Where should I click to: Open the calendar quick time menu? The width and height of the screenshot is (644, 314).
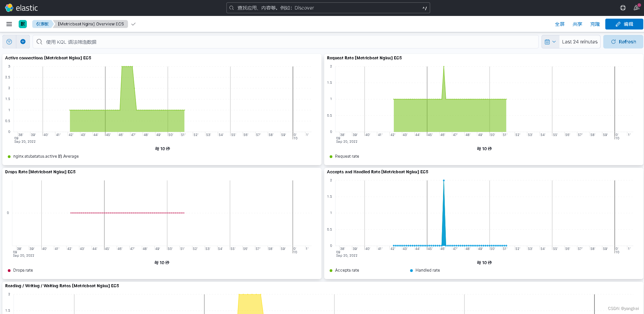tap(550, 42)
